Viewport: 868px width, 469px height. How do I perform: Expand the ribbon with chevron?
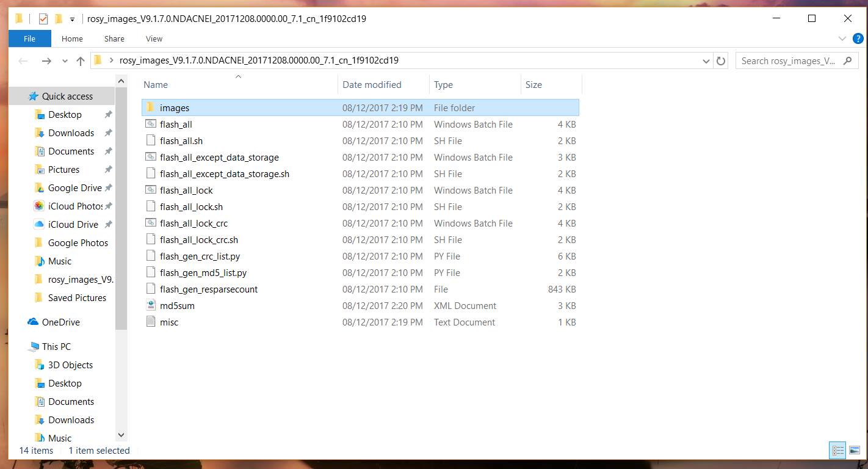[842, 38]
